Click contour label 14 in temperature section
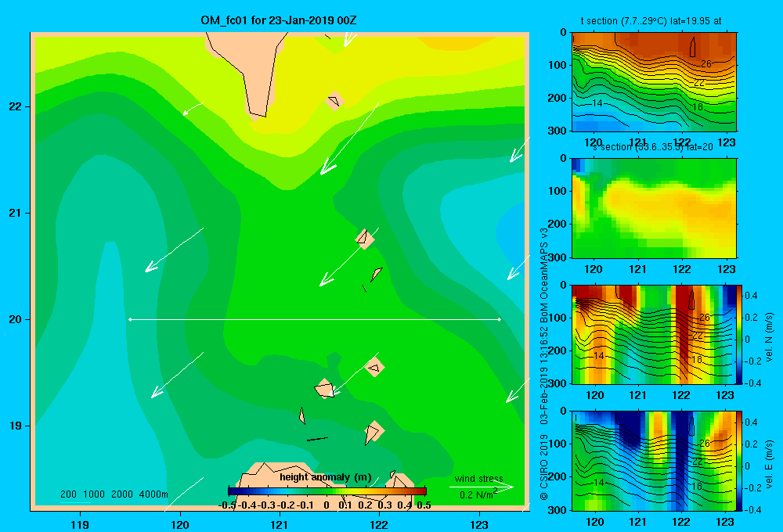Viewport: 783px width, 532px height. [x=597, y=103]
